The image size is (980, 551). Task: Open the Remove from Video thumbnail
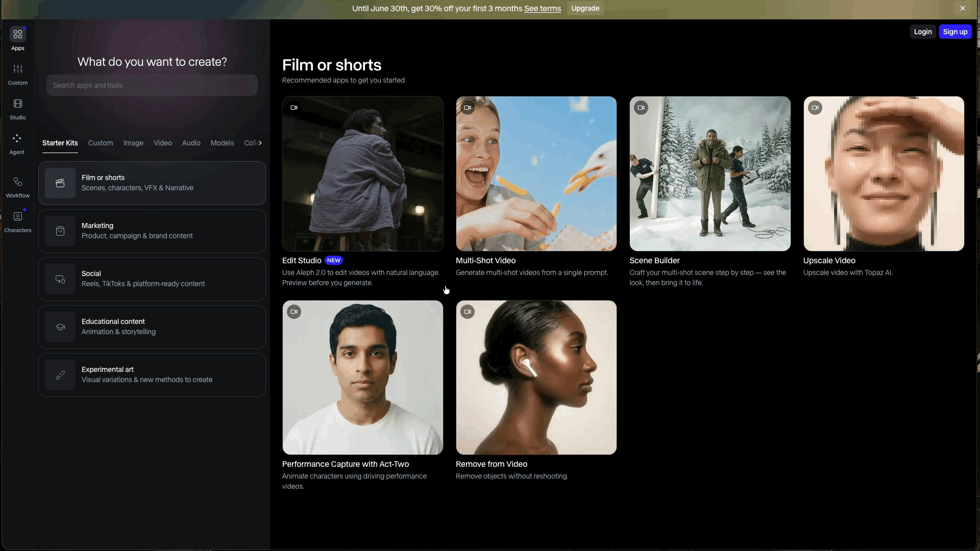click(536, 378)
